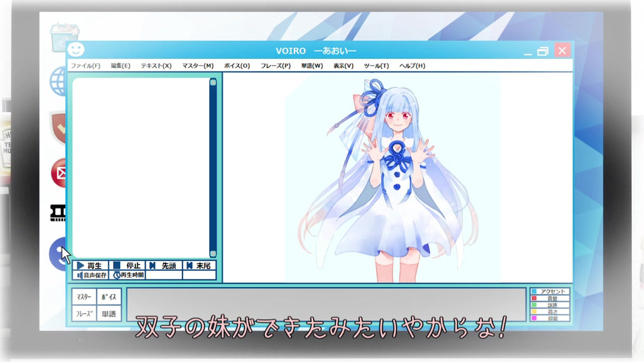Click the smiley face icon in VOIRO title bar
The width and height of the screenshot is (644, 362).
click(76, 50)
